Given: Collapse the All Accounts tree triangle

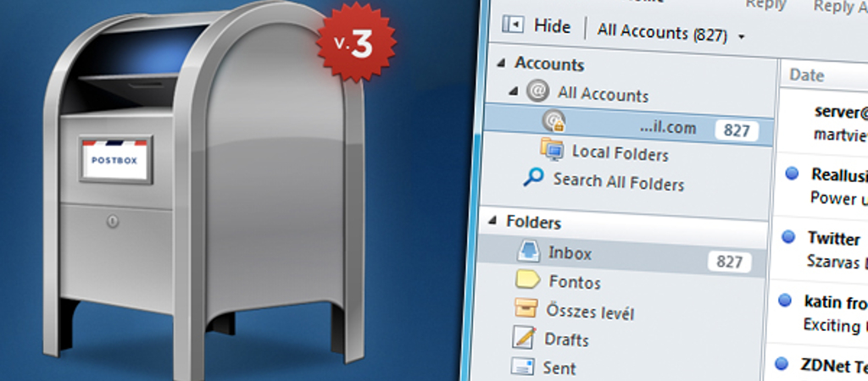Looking at the screenshot, I should coord(513,91).
